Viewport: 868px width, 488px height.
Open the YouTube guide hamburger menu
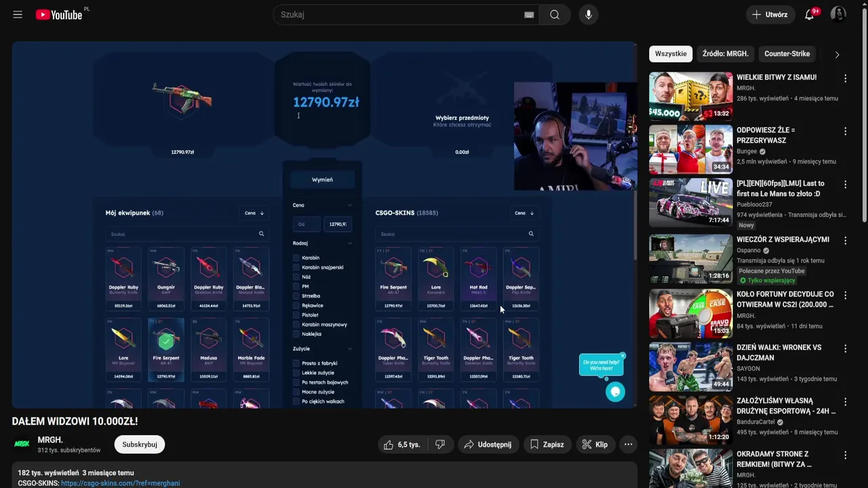coord(18,14)
